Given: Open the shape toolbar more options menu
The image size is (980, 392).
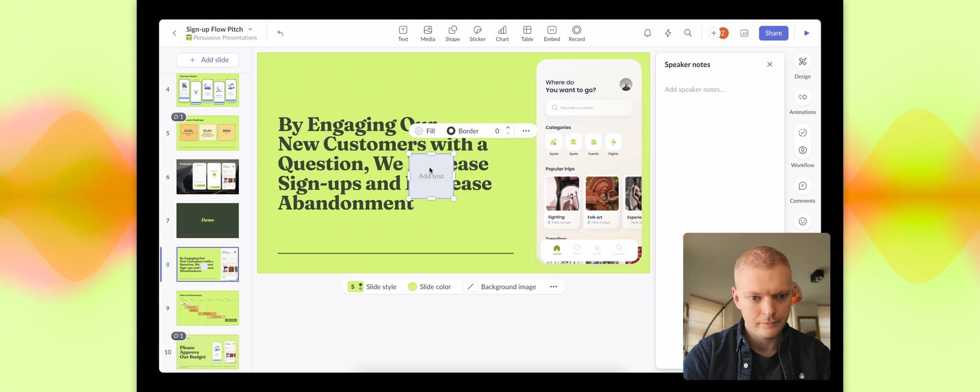Looking at the screenshot, I should click(526, 131).
